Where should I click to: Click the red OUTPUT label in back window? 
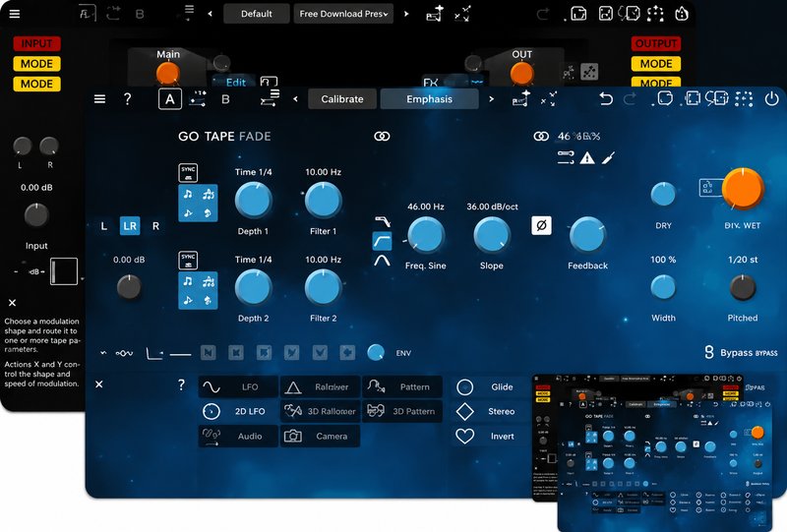pyautogui.click(x=656, y=43)
